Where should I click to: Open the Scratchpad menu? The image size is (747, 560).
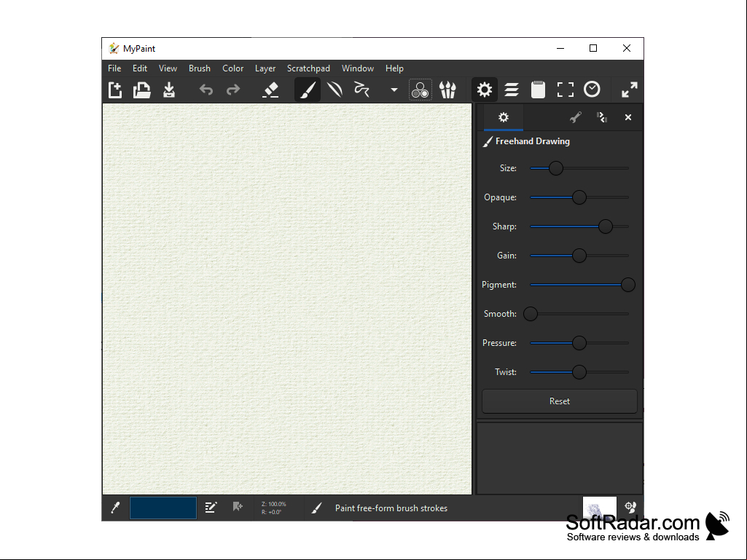pyautogui.click(x=308, y=68)
